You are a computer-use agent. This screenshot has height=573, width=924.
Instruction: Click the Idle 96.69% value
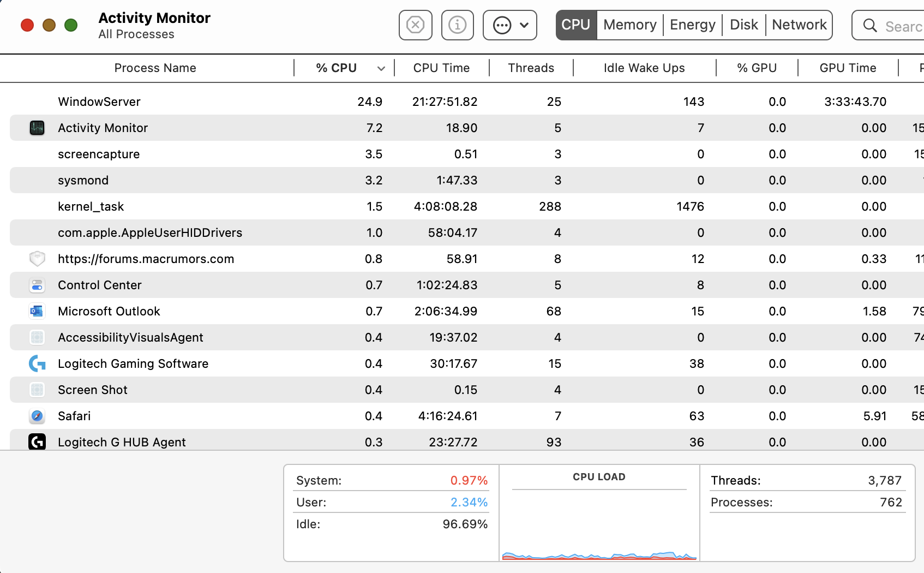465,524
